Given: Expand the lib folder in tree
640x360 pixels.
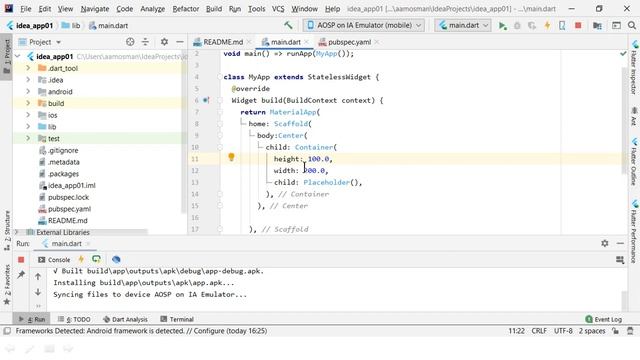Looking at the screenshot, I should [x=28, y=127].
